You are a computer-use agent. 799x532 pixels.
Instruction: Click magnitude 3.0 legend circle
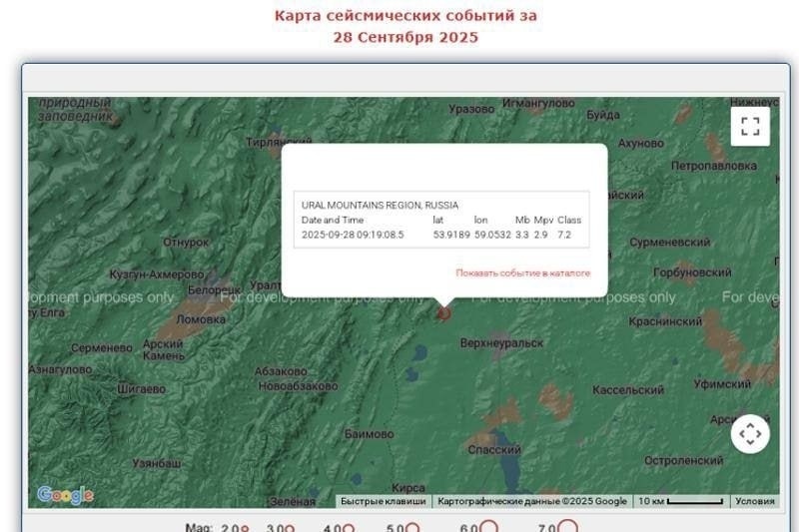coord(290,529)
